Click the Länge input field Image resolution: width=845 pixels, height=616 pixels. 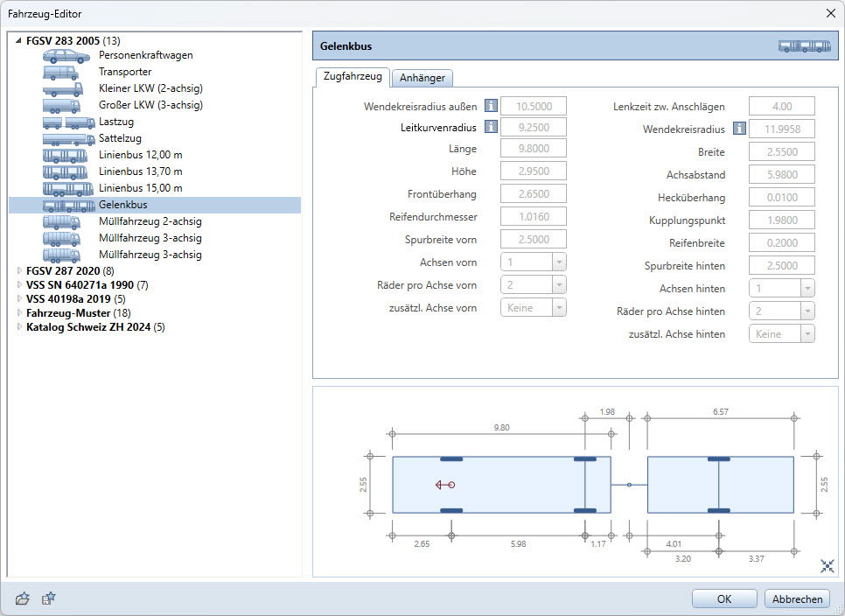click(x=533, y=150)
